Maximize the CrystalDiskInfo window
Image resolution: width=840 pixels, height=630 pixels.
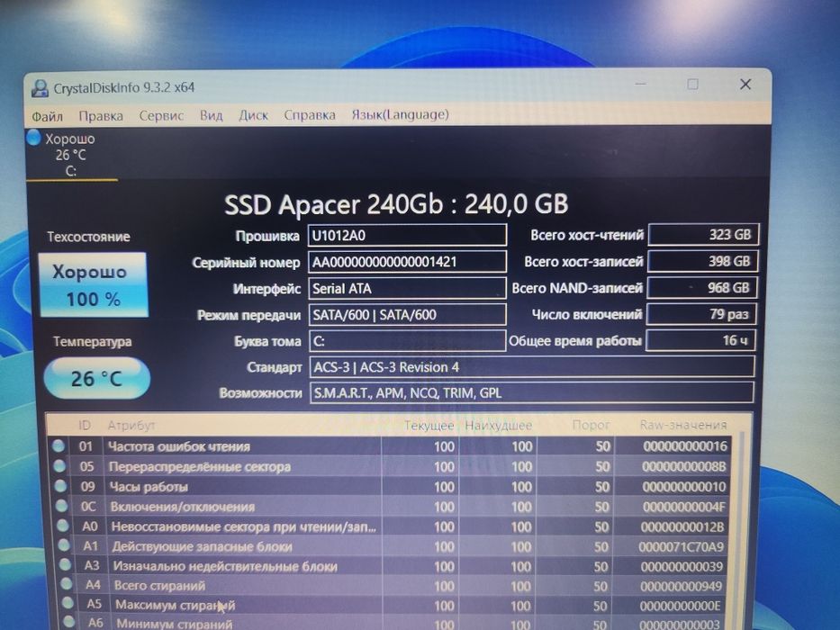(x=692, y=84)
